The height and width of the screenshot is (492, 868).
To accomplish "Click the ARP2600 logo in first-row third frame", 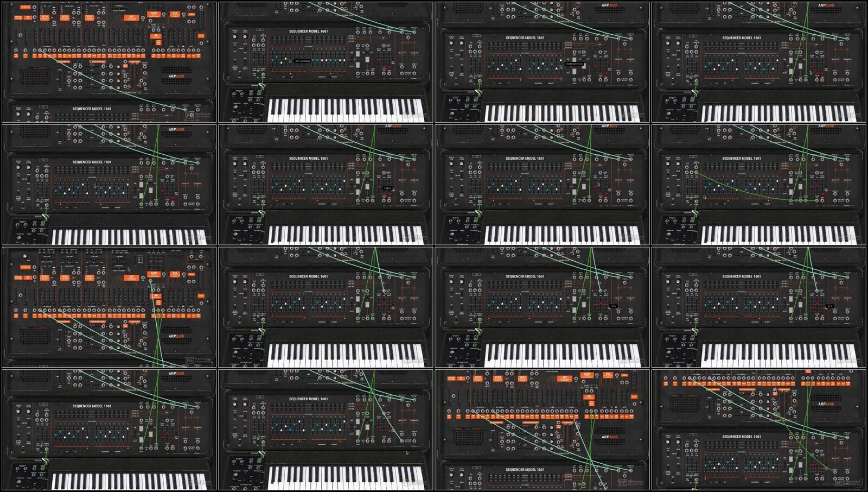I will 609,5.
